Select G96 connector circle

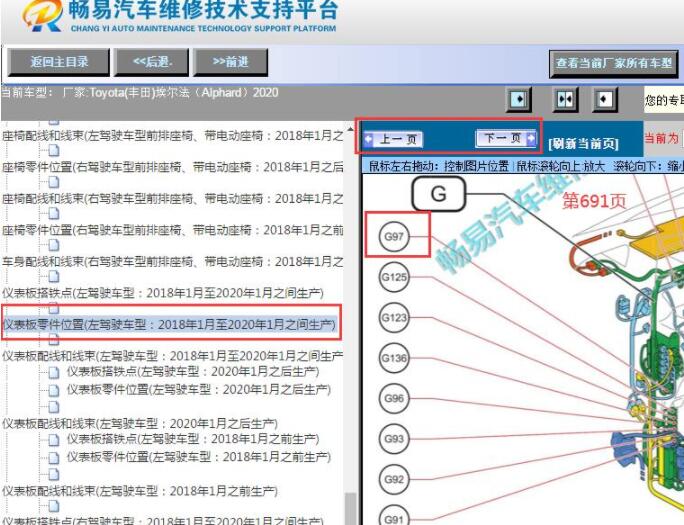pyautogui.click(x=394, y=399)
